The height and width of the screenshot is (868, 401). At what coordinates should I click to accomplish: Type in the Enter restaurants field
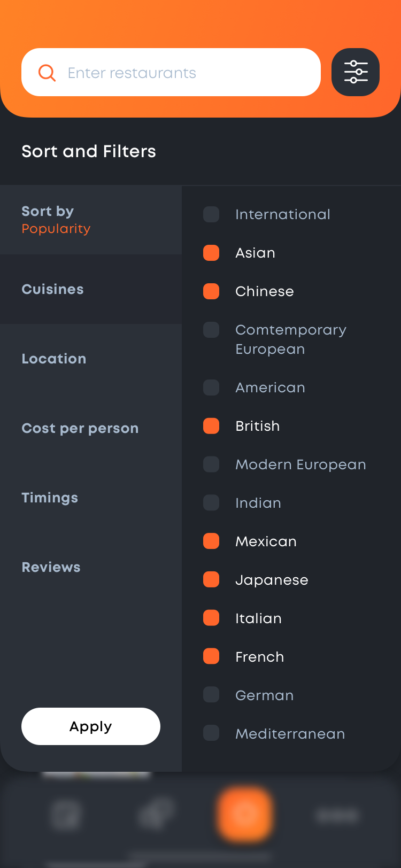coord(182,73)
